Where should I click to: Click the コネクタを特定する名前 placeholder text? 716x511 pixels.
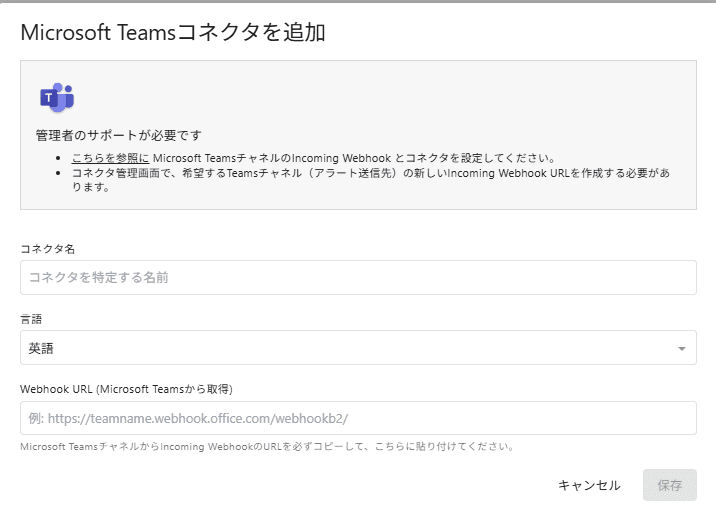tap(98, 277)
